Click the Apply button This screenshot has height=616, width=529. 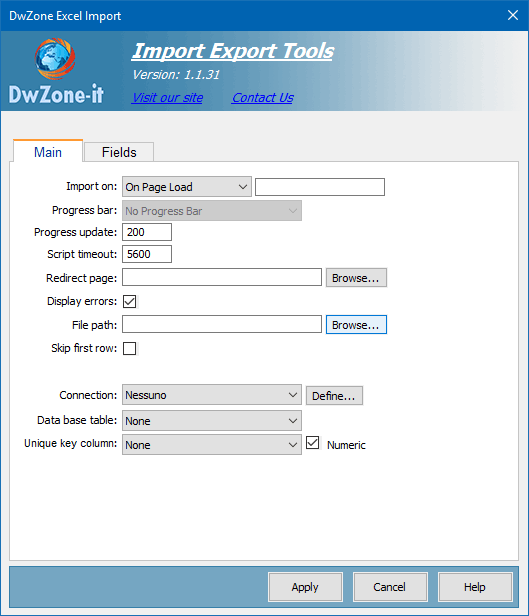click(305, 587)
